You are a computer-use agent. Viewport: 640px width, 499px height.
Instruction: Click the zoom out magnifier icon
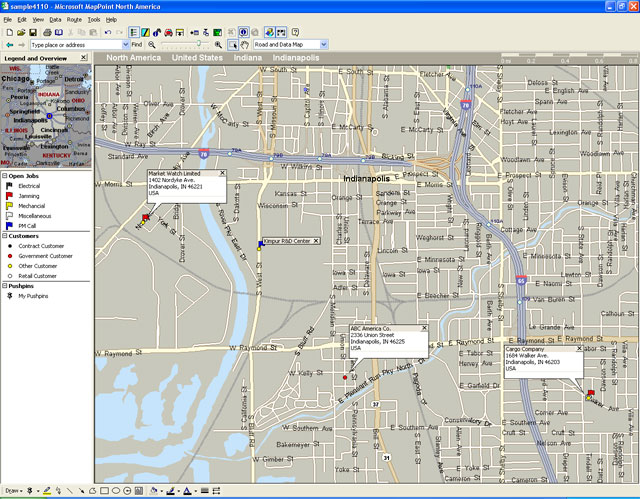pyautogui.click(x=152, y=45)
